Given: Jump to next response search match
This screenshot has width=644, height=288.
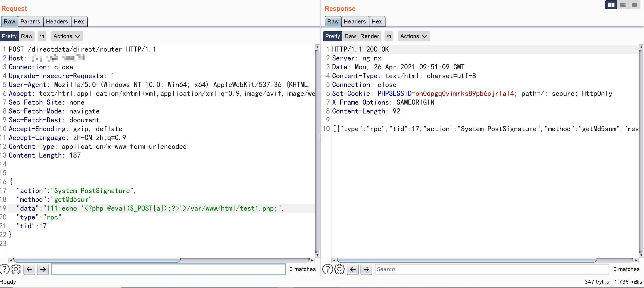Looking at the screenshot, I should click(366, 269).
